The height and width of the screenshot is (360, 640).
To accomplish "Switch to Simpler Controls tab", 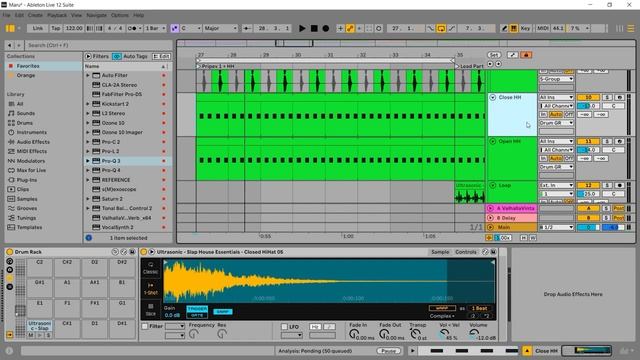I will tap(466, 252).
